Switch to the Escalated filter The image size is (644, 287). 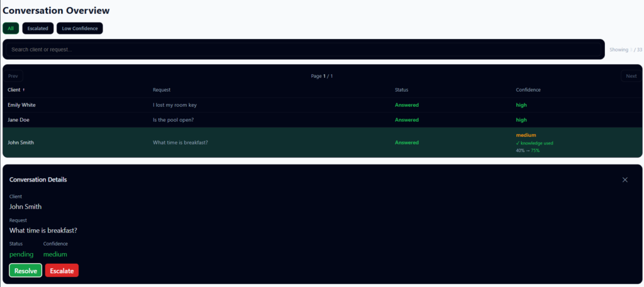(x=38, y=28)
